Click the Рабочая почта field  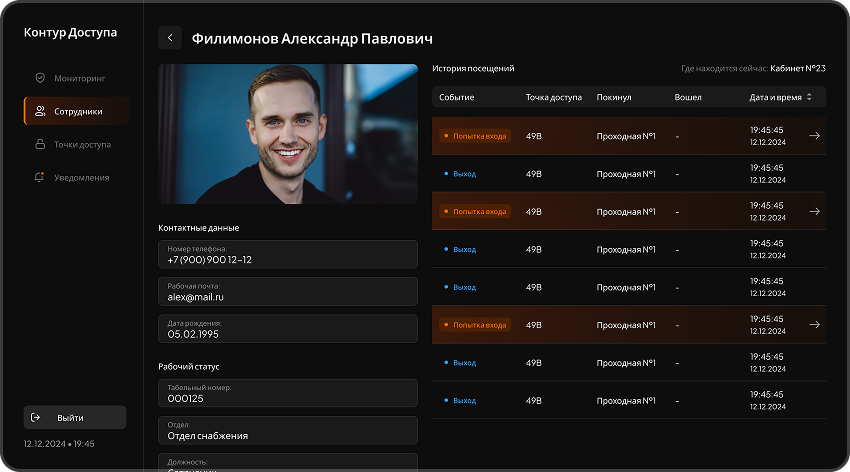(x=288, y=292)
